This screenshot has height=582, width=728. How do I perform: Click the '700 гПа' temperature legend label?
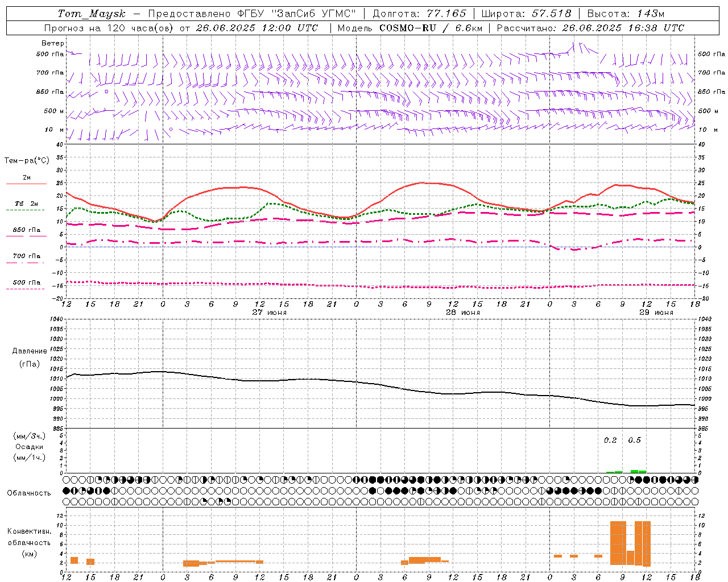(27, 256)
